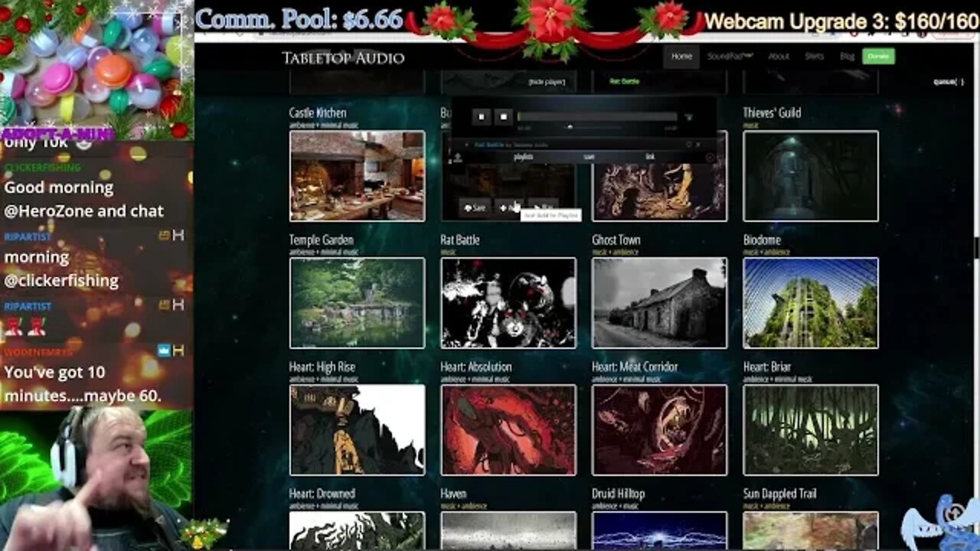Click the Thieves' Guild title text
This screenshot has width=980, height=551.
[772, 112]
